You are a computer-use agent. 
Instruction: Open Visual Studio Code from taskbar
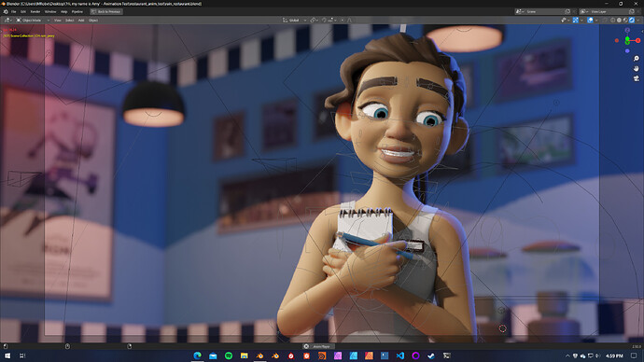click(x=400, y=355)
